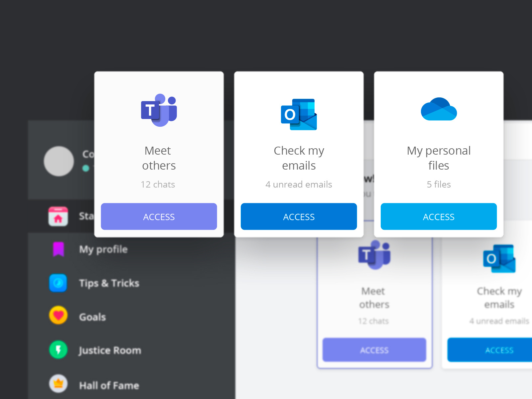Click the 'Check my emails' title on front card
The image size is (532, 399).
[x=299, y=158]
